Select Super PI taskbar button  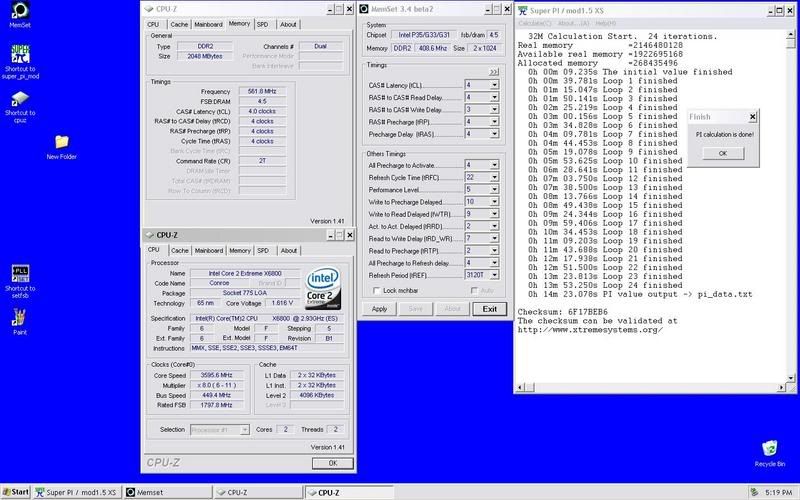(x=77, y=493)
